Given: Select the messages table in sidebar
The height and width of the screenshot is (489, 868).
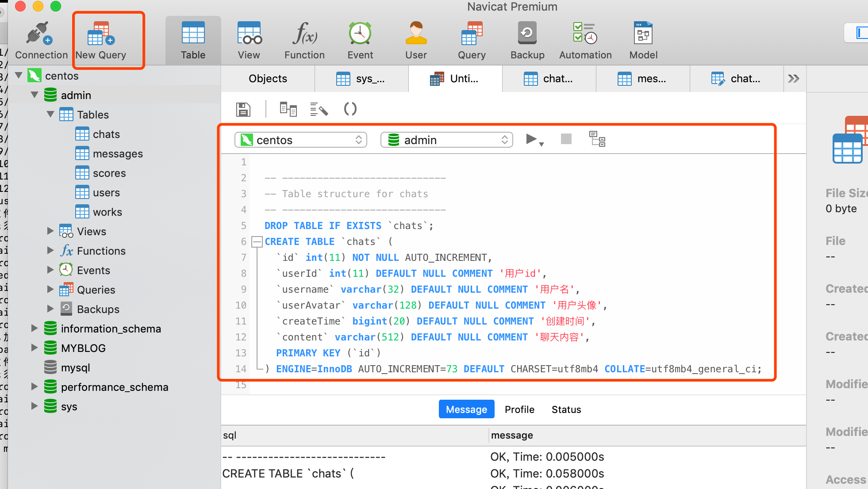Looking at the screenshot, I should [x=117, y=153].
